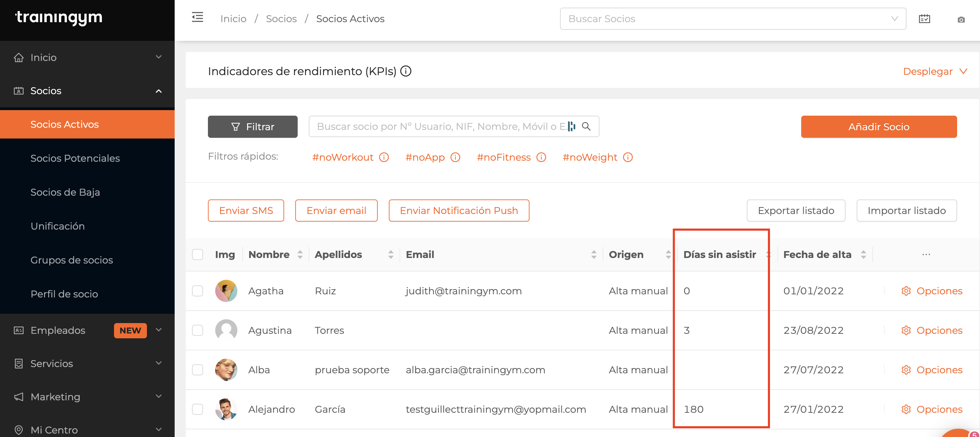Open Opciones for Alba prueba soporte
Image resolution: width=980 pixels, height=437 pixels.
pos(931,370)
